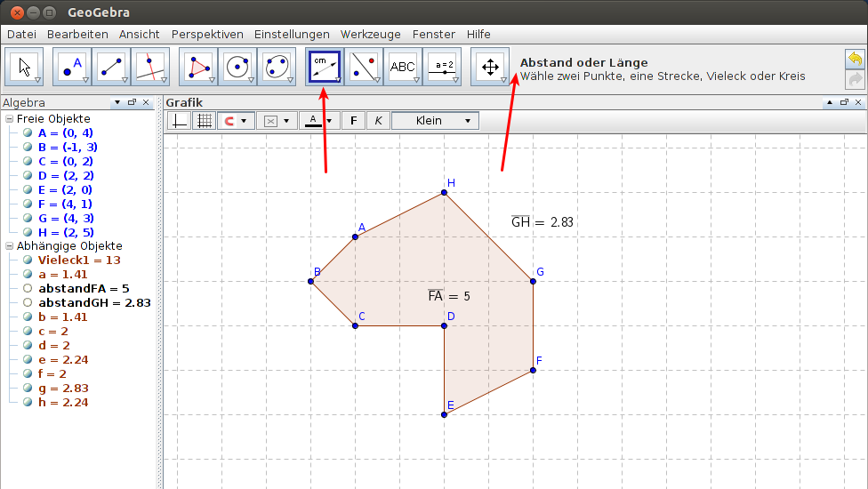Collapse the Abhängige Objekte tree node
Viewport: 868px width, 489px height.
[9, 246]
